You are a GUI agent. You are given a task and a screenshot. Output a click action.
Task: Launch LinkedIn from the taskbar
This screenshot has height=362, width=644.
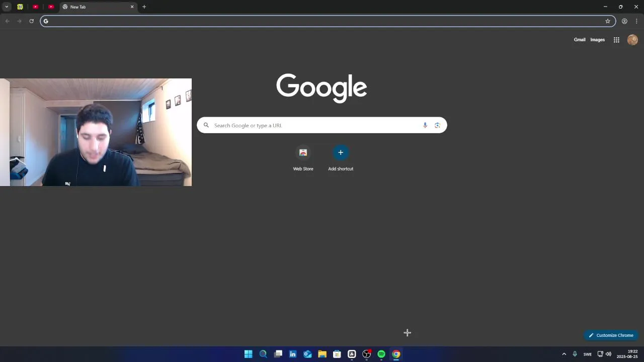click(293, 354)
